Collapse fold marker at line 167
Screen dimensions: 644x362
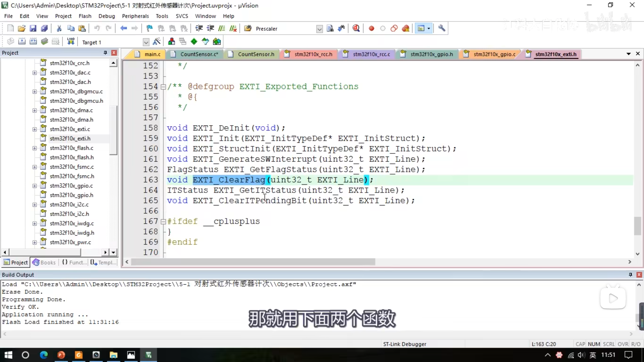click(163, 221)
